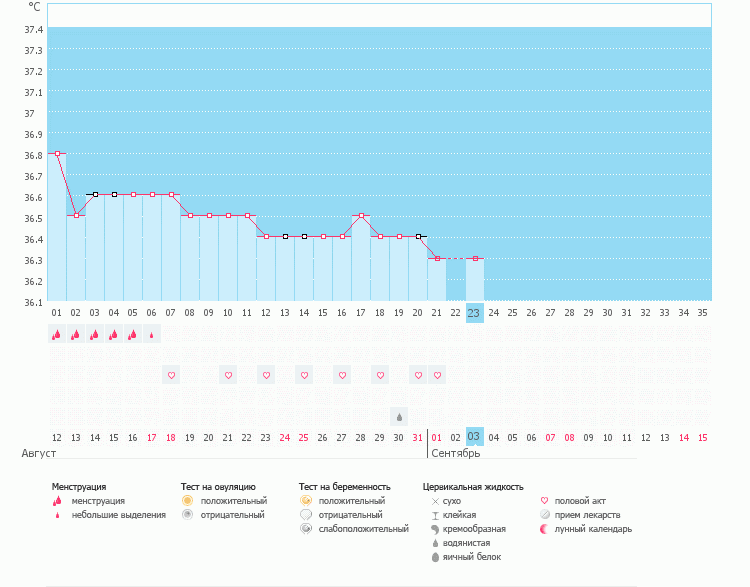Click the medication intake legend icon
This screenshot has width=750, height=587.
coord(544,514)
